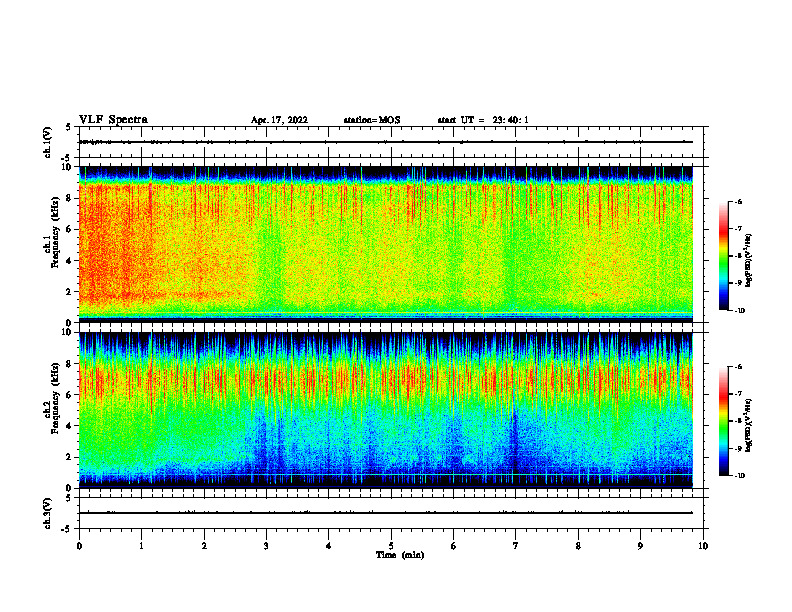Viewport: 792px width, 612px height.
Task: Click the "-6" label on ch.1 color bar
Action: click(x=737, y=202)
